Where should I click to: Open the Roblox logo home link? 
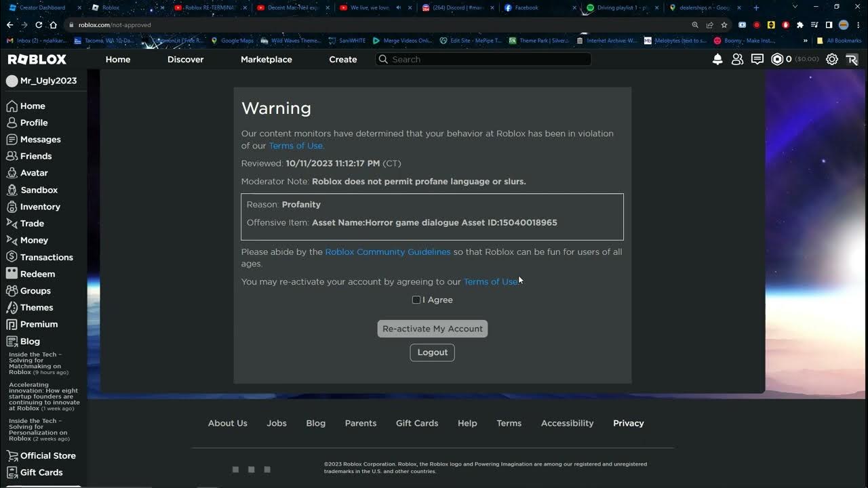click(37, 60)
